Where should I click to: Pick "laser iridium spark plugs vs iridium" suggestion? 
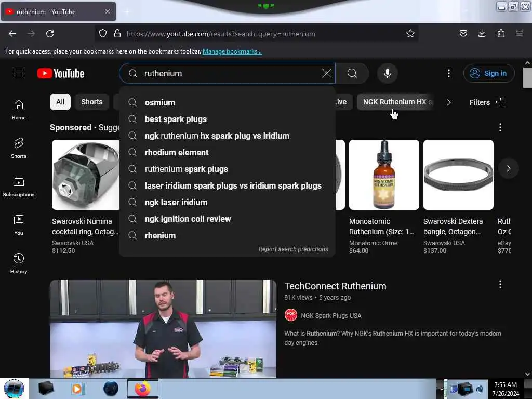227,185
